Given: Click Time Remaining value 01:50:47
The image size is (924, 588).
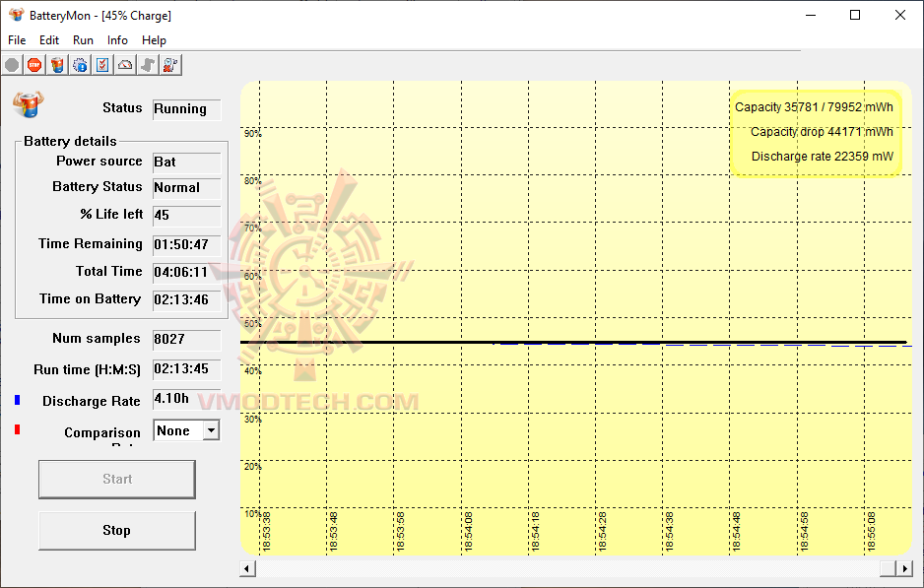Looking at the screenshot, I should (187, 244).
